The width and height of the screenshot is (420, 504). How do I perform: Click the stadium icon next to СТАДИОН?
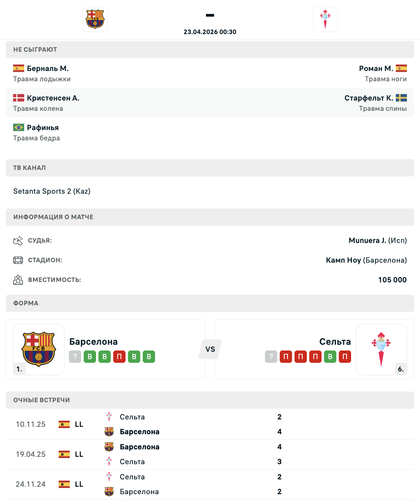[x=18, y=260]
